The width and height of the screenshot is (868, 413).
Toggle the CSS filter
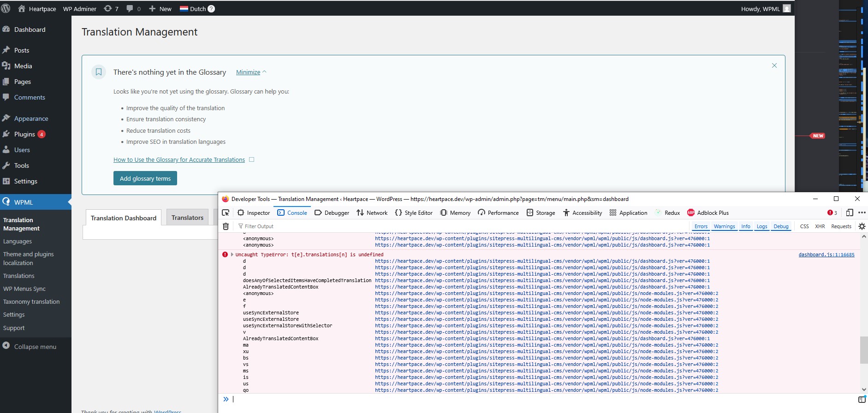[804, 226]
